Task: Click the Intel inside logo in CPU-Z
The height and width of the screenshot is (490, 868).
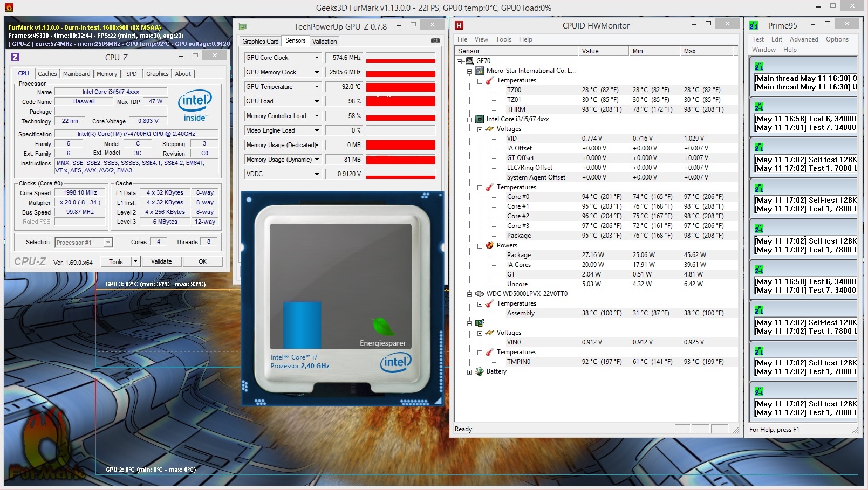Action: click(195, 106)
